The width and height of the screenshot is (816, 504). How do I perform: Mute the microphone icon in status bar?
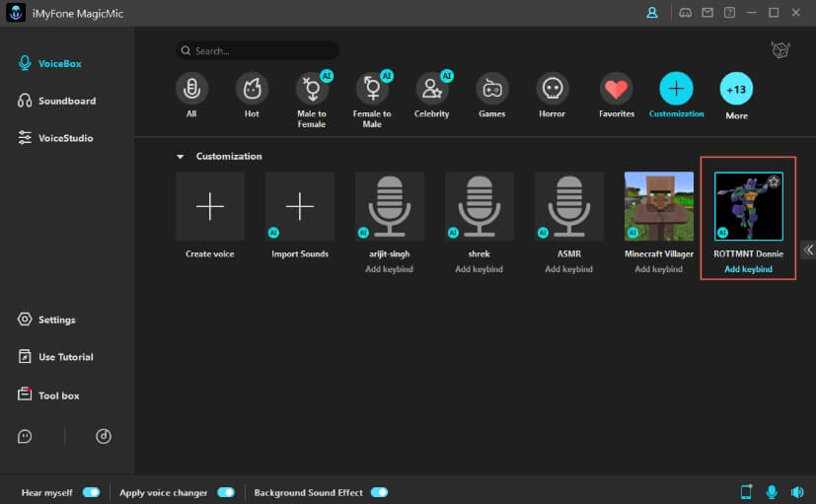point(772,491)
